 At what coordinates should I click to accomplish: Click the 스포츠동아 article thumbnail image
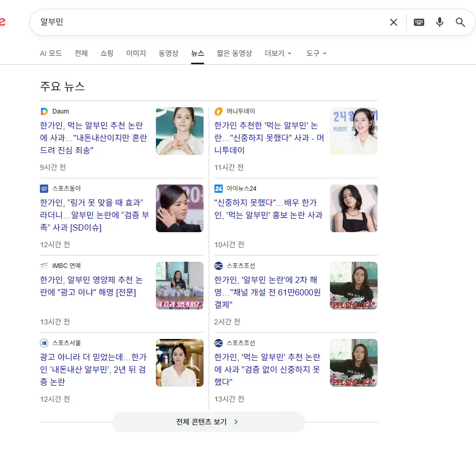coord(180,208)
